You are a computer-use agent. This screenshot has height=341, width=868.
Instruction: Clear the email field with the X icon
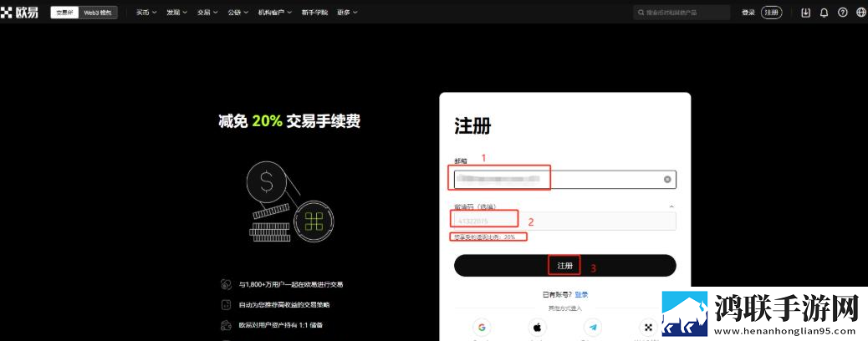[667, 180]
